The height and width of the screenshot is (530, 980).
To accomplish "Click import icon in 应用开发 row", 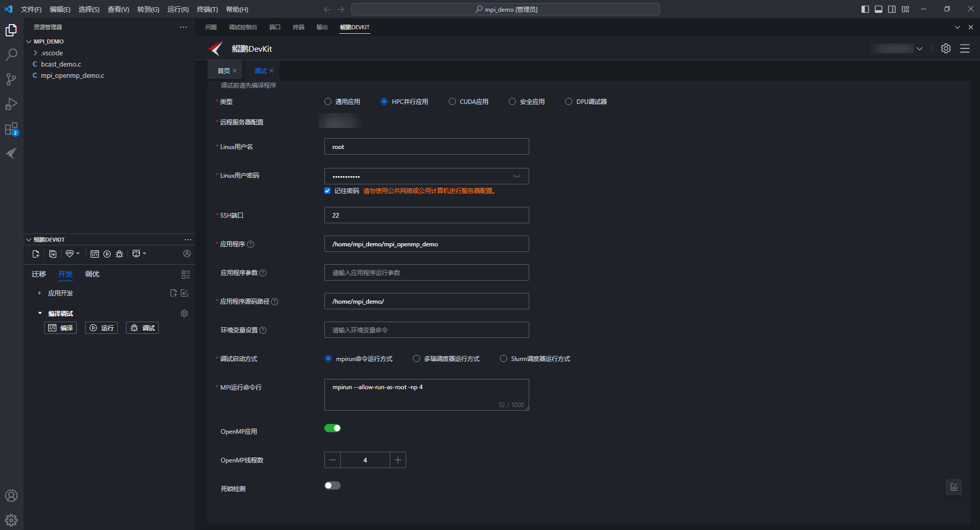I will tap(184, 293).
